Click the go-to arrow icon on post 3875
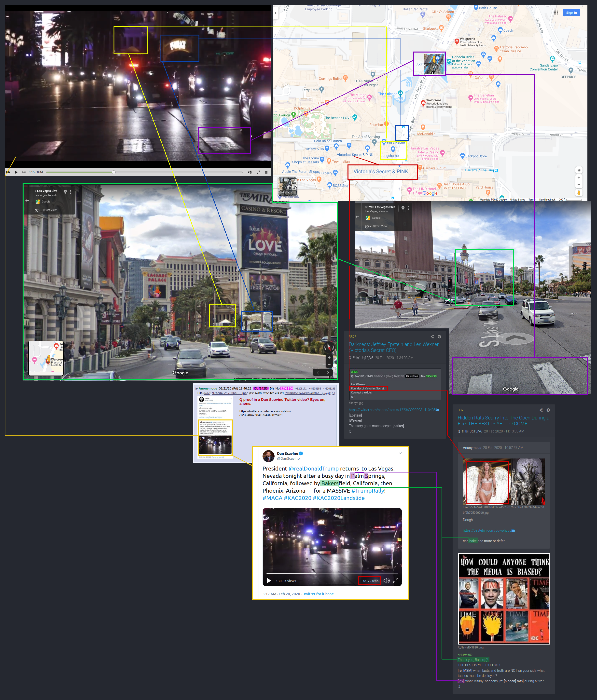 pyautogui.click(x=439, y=337)
